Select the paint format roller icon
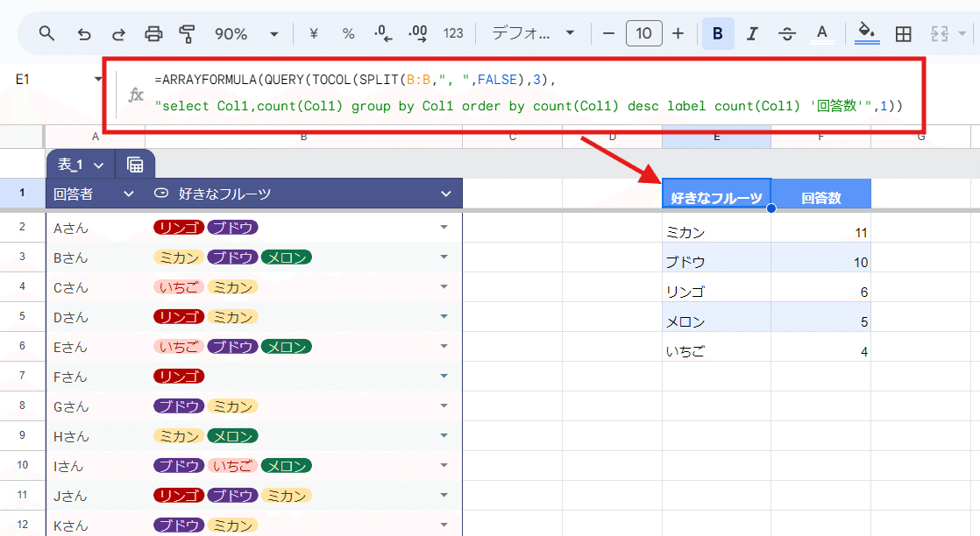980x536 pixels. (x=187, y=34)
